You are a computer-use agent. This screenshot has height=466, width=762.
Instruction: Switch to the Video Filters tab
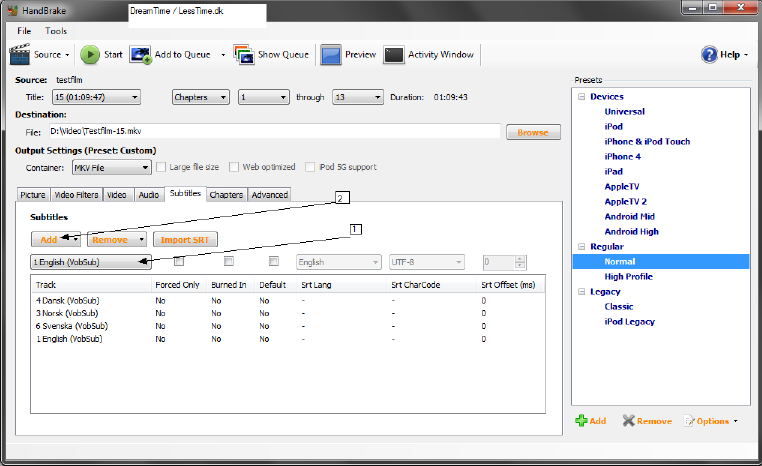pyautogui.click(x=76, y=195)
